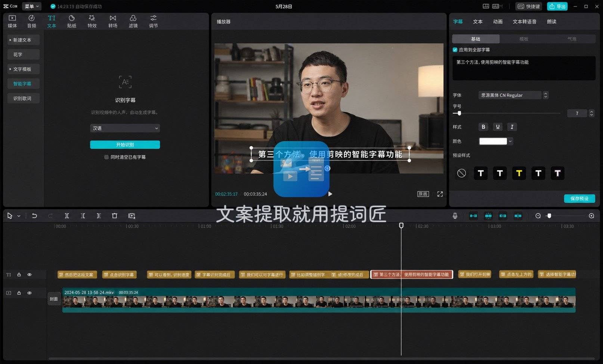Click the redo arrow in timeline toolbar
The image size is (603, 364).
click(50, 216)
